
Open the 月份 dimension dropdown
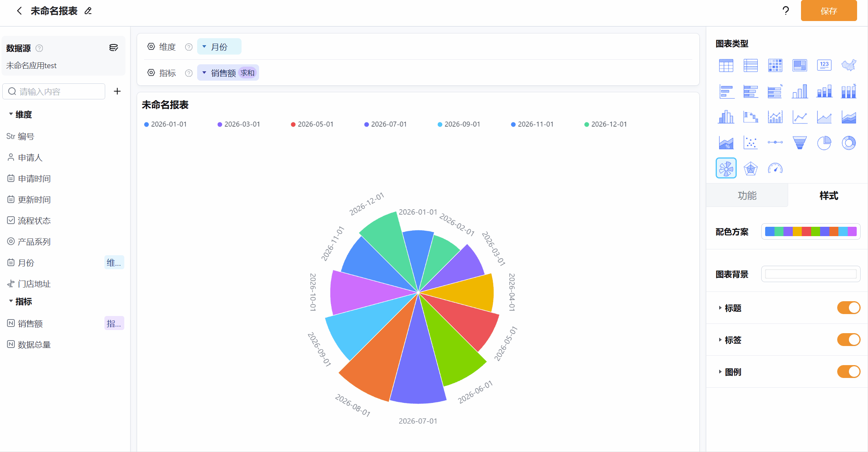click(219, 47)
